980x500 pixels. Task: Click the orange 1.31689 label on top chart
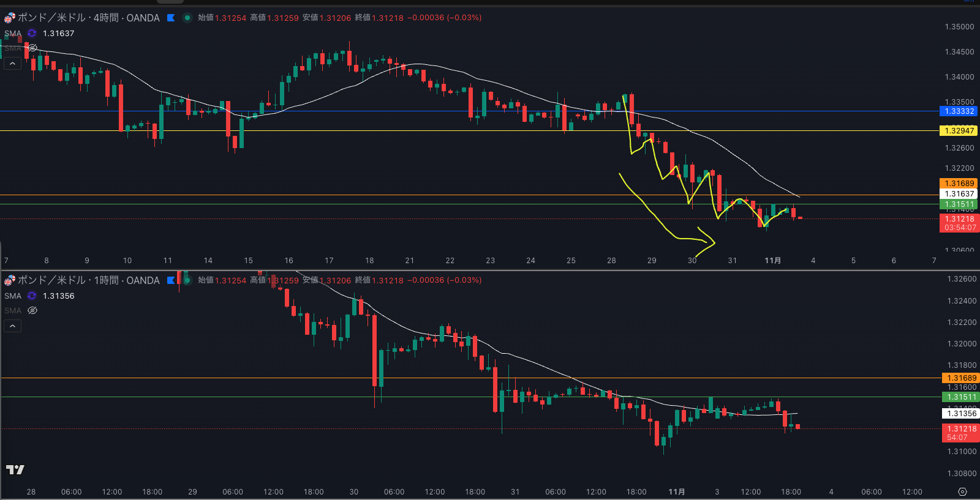tap(959, 184)
